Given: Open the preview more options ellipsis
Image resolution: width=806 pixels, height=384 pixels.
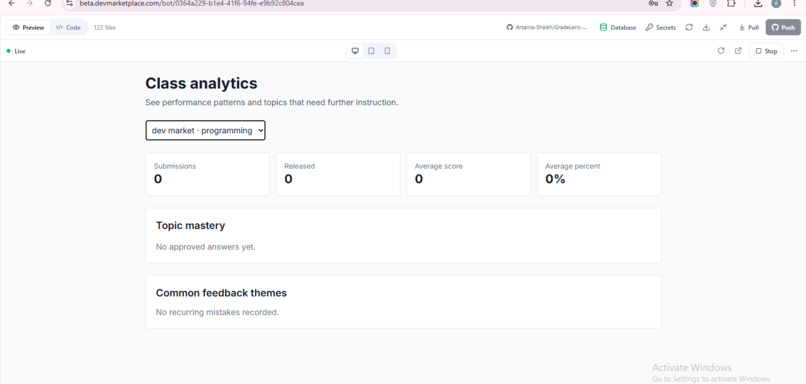Looking at the screenshot, I should tap(794, 51).
